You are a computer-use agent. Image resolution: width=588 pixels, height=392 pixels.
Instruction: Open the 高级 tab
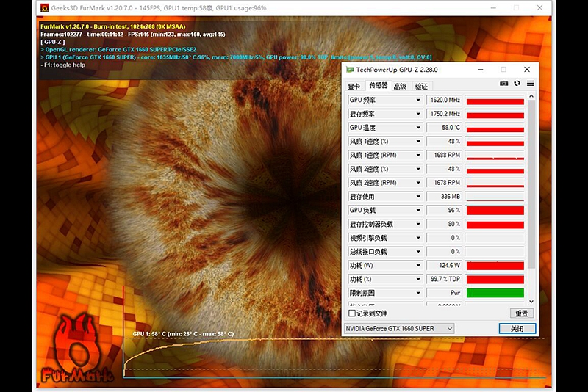pos(400,87)
